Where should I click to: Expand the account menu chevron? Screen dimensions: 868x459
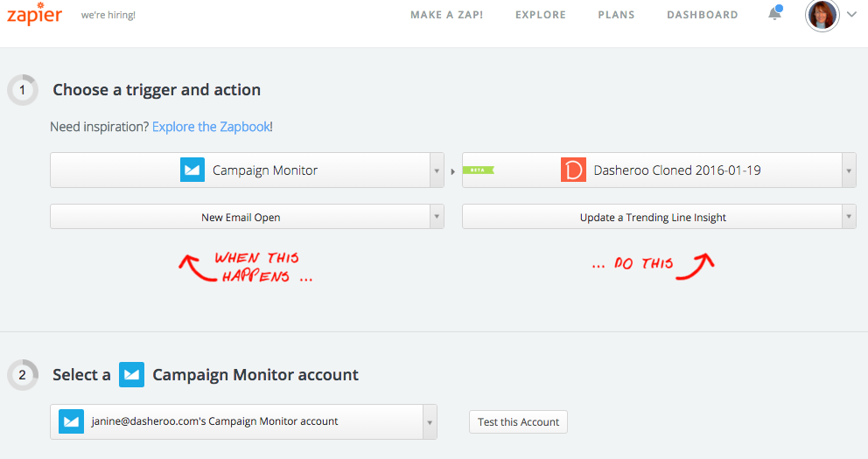[851, 15]
